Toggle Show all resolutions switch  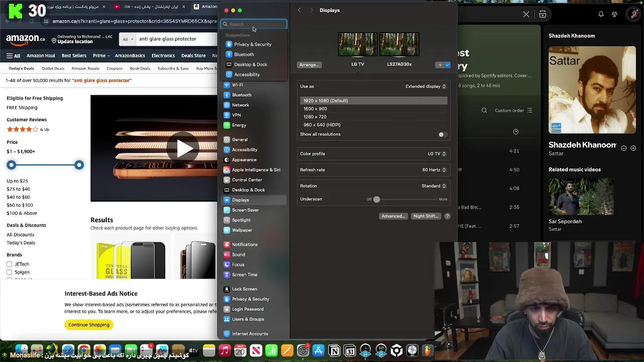pyautogui.click(x=442, y=135)
